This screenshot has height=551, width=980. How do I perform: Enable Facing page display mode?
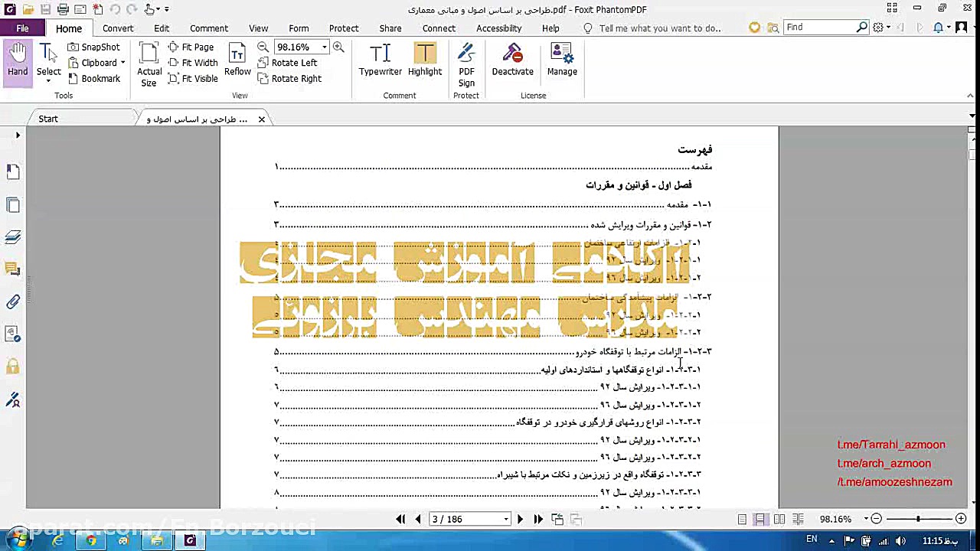[779, 519]
